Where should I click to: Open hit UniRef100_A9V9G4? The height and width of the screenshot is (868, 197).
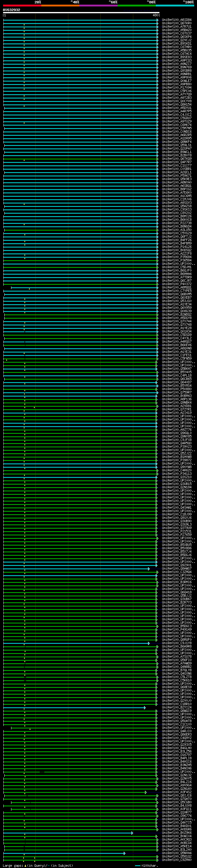[177, 785]
